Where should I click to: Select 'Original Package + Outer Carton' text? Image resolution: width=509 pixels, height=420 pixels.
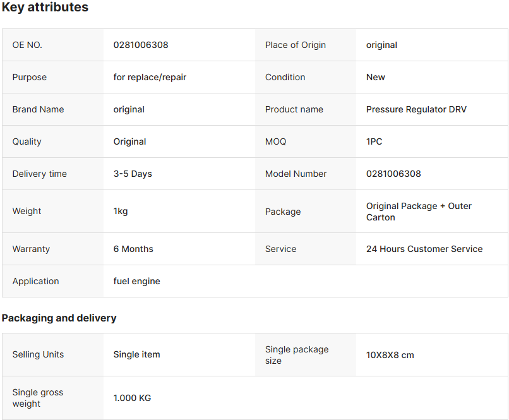tap(419, 212)
